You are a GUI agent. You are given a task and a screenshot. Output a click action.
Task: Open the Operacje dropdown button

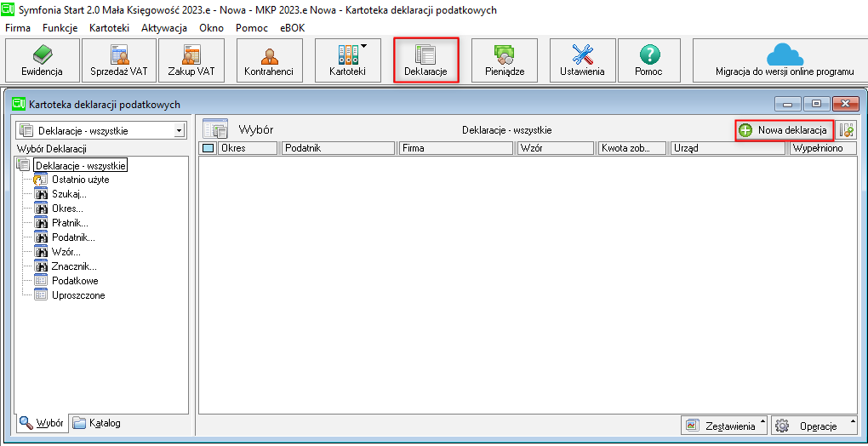pos(814,426)
